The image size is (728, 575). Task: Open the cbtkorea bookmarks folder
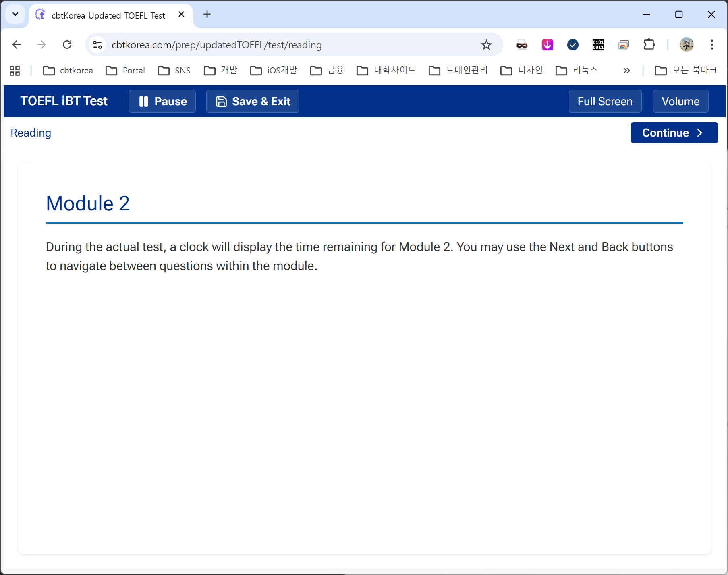pyautogui.click(x=68, y=71)
